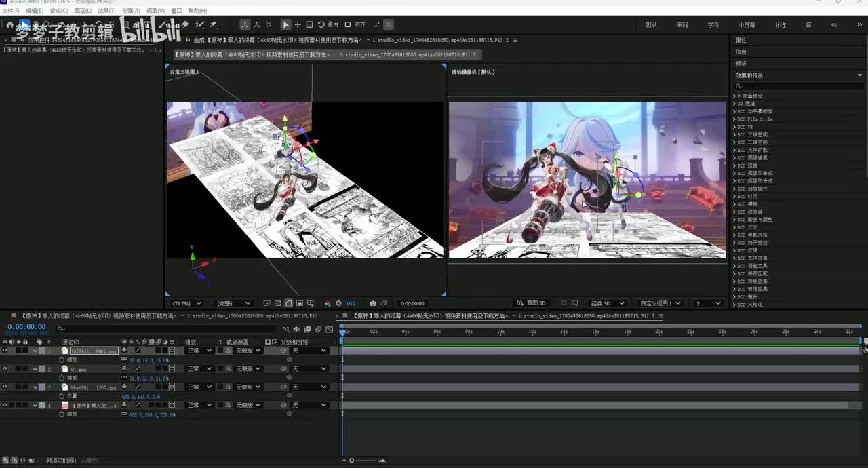Open blend mode dropdown for layer 1

pos(199,351)
